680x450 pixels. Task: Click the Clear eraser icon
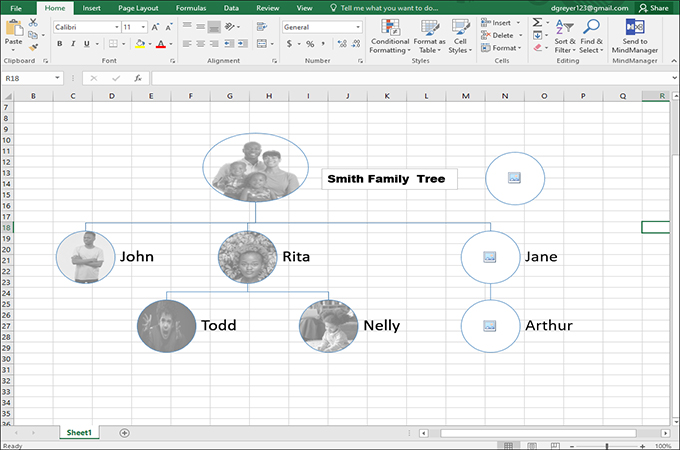point(538,48)
